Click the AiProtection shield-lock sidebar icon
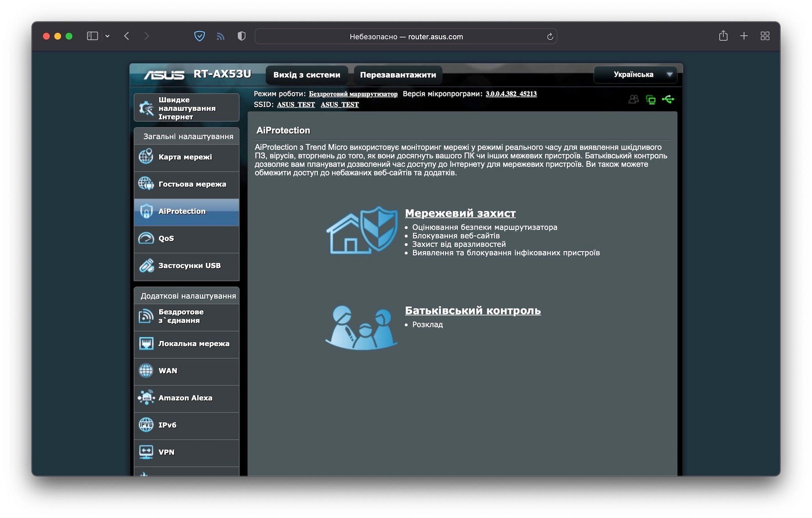Image resolution: width=812 pixels, height=518 pixels. pyautogui.click(x=146, y=211)
